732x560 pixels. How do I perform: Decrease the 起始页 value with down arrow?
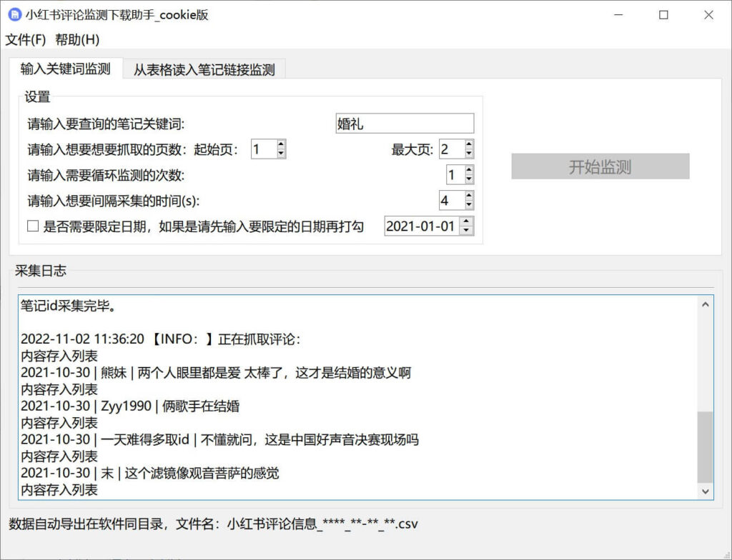pos(281,154)
